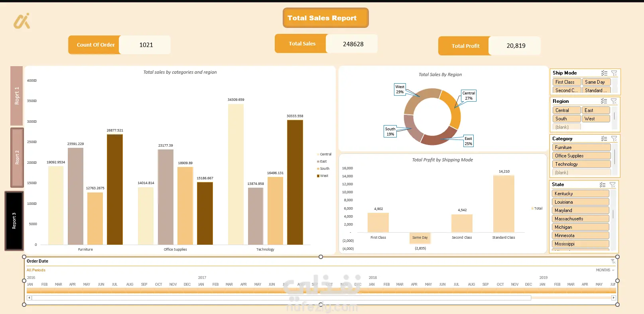Click the timeline scroll left arrow
The width and height of the screenshot is (644, 314).
point(29,298)
